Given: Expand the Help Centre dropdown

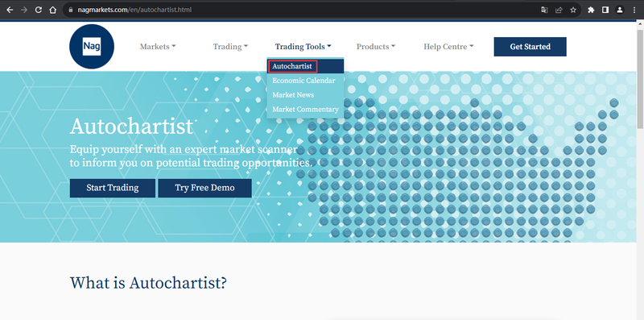Looking at the screenshot, I should click(x=448, y=47).
